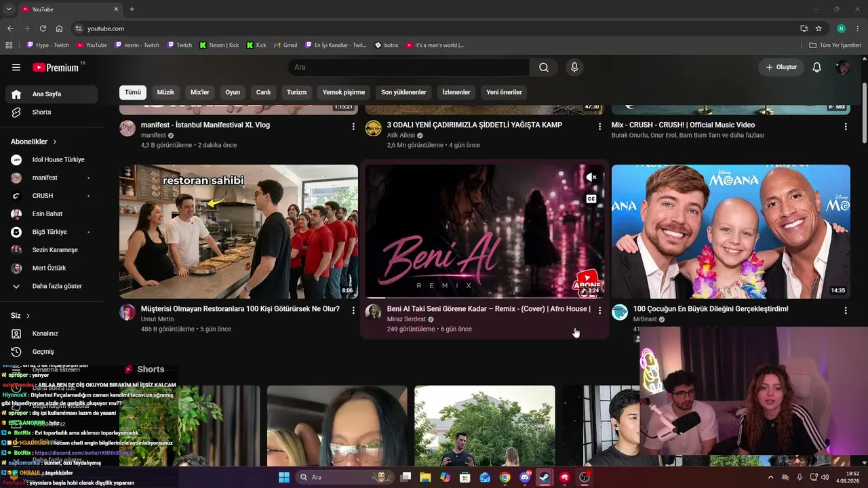Screen dimensions: 868x488
Task: Open options for the Manifestival XL Vlog video
Action: (353, 127)
